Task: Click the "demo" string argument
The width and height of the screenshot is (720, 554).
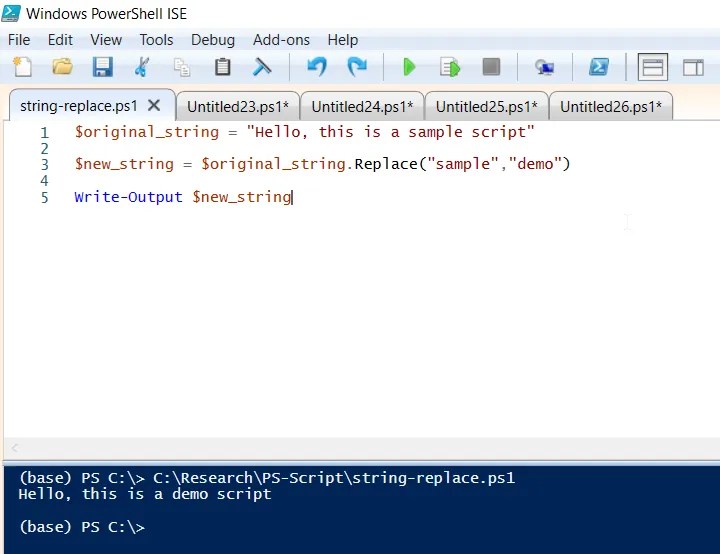Action: pos(535,164)
